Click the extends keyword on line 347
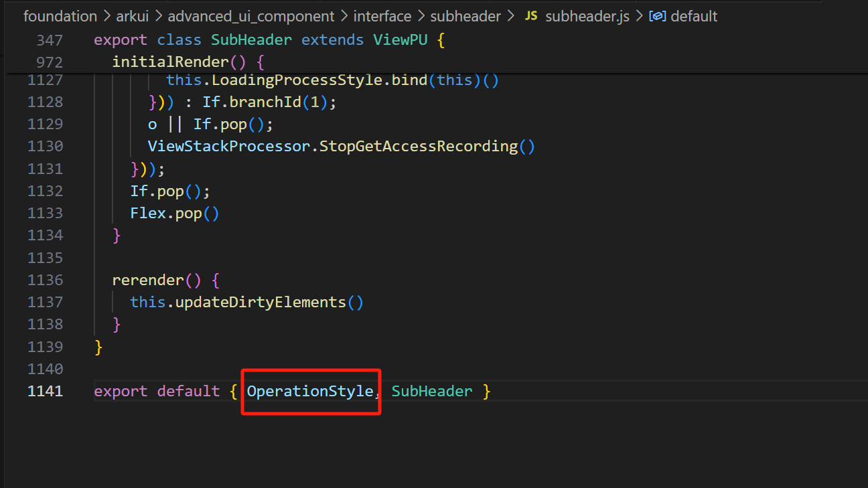This screenshot has width=868, height=488. pyautogui.click(x=332, y=40)
